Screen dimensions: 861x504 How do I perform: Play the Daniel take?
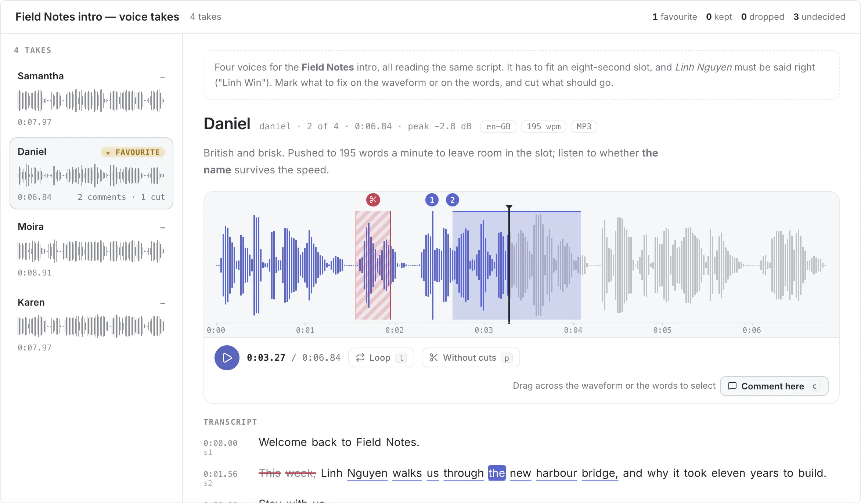[x=227, y=358]
